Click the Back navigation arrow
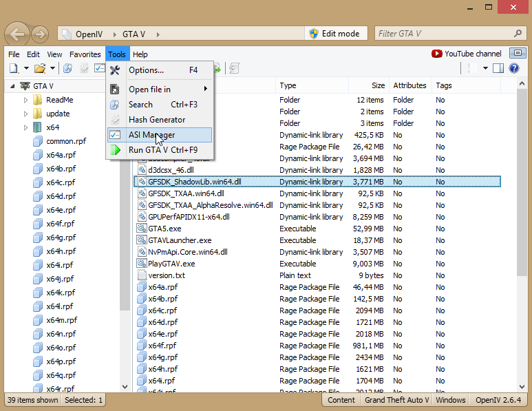Screen dimensions: 532x411 [x=17, y=34]
